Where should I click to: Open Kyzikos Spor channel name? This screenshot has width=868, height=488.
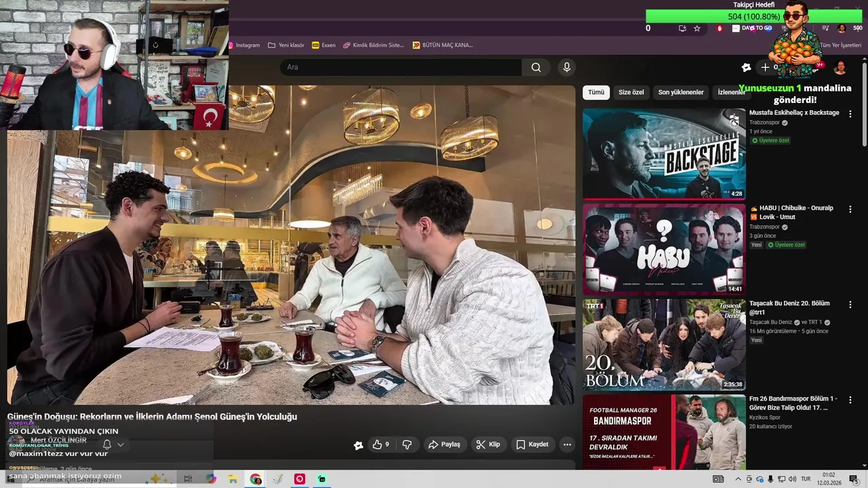(764, 418)
